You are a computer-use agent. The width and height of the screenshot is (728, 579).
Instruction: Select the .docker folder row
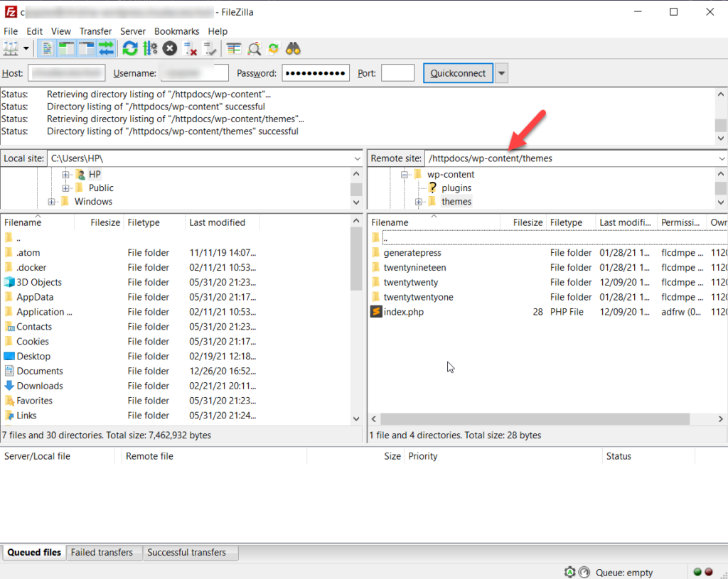click(x=176, y=267)
